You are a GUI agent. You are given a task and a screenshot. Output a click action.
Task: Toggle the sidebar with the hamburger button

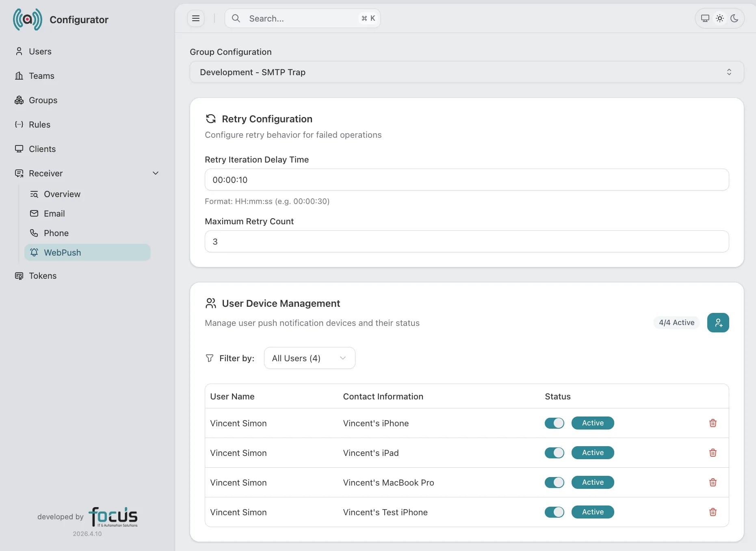[196, 18]
